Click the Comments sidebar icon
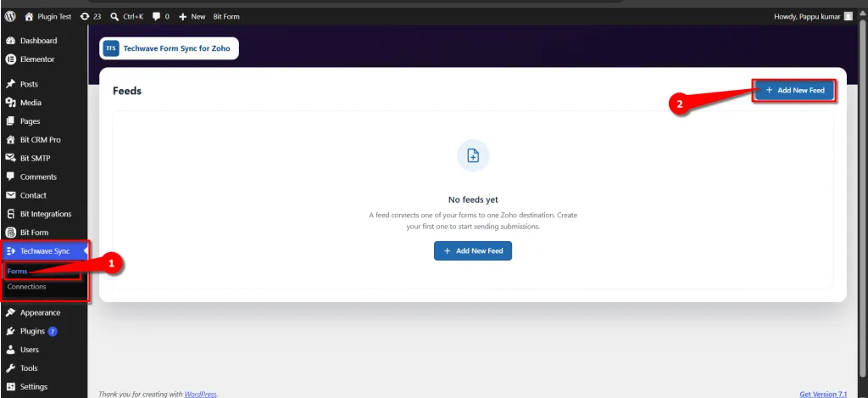 tap(10, 177)
